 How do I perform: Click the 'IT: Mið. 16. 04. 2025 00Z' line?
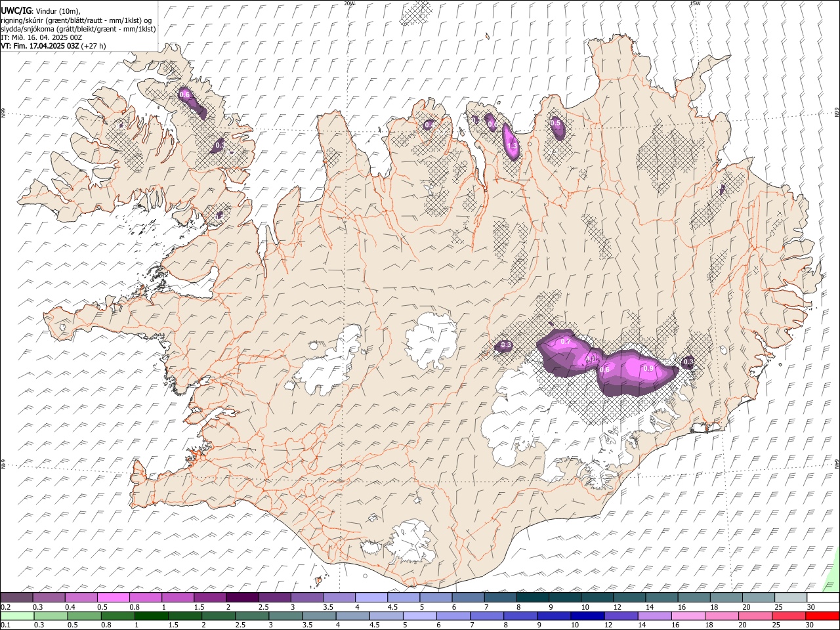[x=41, y=37]
